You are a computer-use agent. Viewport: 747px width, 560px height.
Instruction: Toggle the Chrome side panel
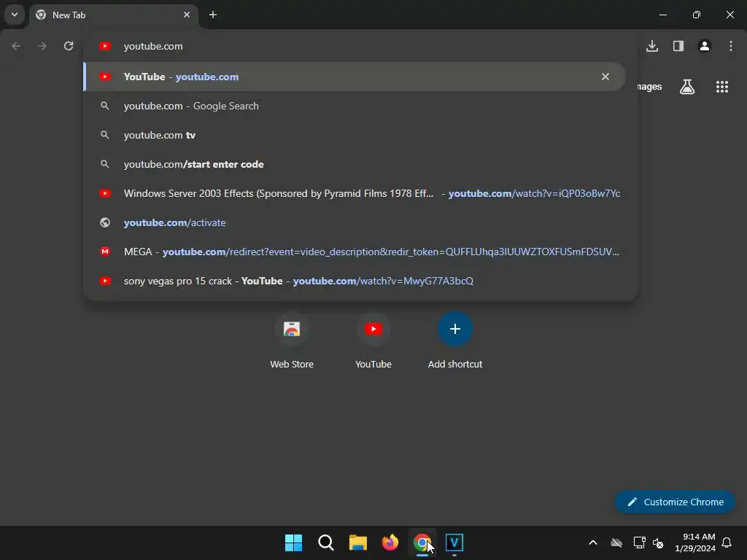coord(678,46)
